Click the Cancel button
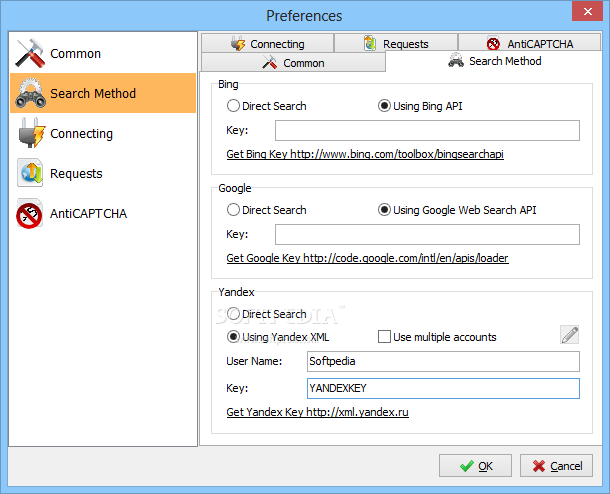This screenshot has width=610, height=494. (556, 466)
